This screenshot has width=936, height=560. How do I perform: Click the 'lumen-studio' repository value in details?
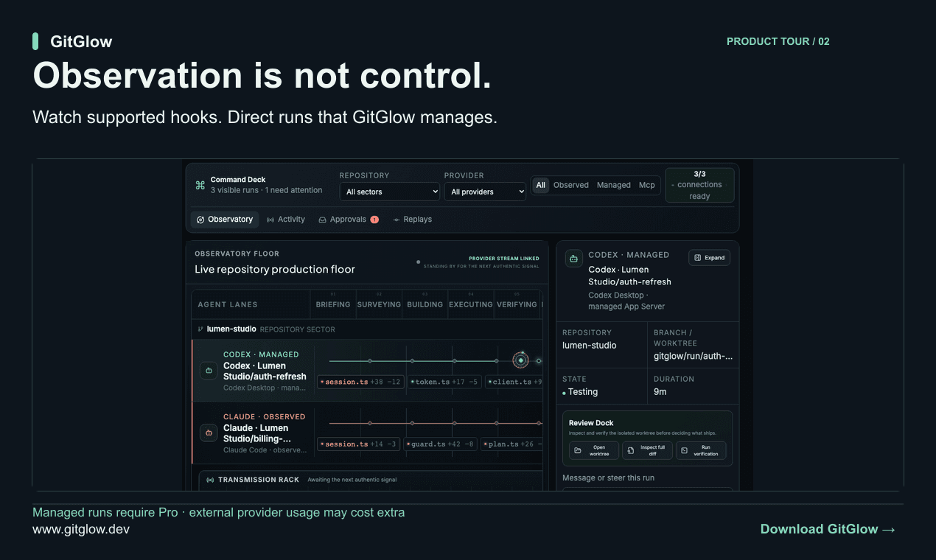[590, 345]
